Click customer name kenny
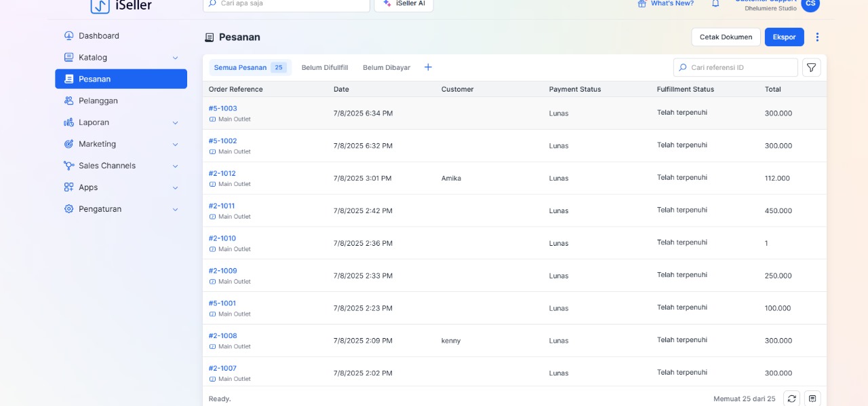 [x=451, y=341]
